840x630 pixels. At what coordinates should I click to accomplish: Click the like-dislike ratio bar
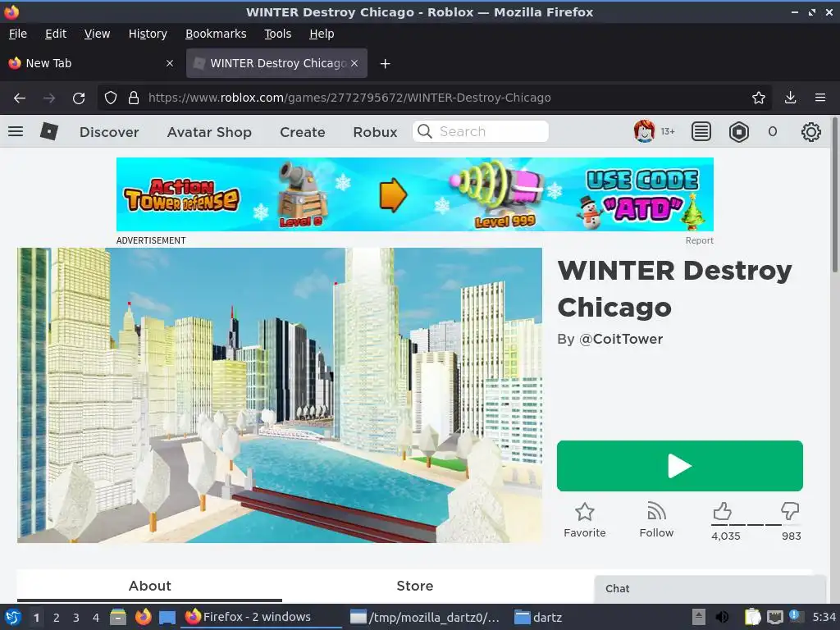pos(756,525)
